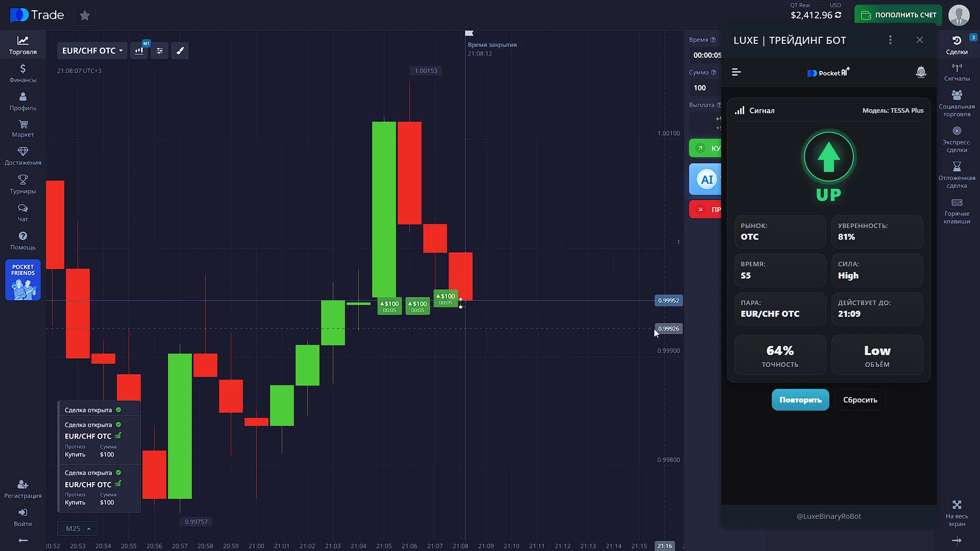This screenshot has width=980, height=551.
Task: Add to favorites with the star icon
Action: (x=85, y=15)
